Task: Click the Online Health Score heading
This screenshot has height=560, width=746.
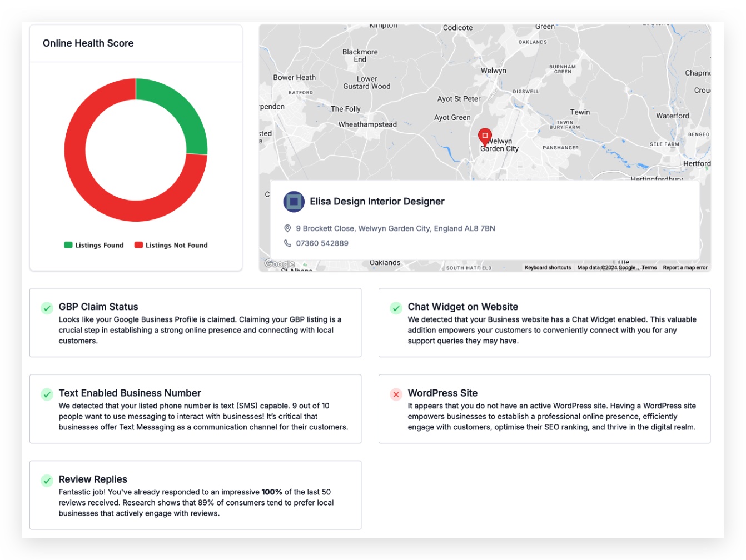Action: [88, 43]
